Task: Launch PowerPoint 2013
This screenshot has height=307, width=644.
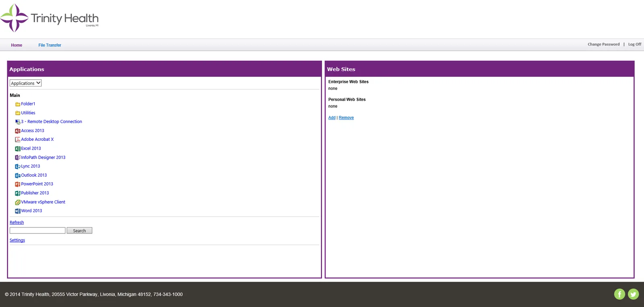Action: point(37,184)
